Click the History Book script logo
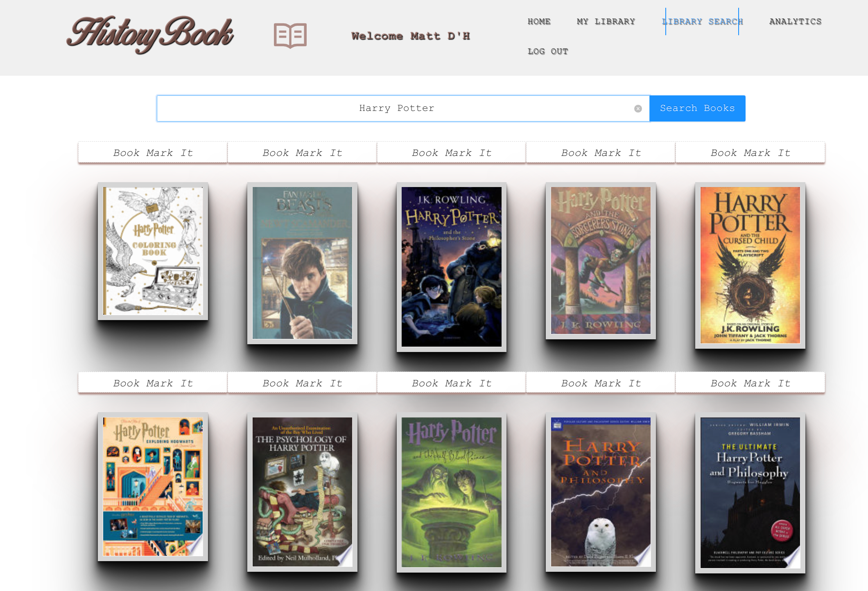The width and height of the screenshot is (868, 591). pos(150,34)
